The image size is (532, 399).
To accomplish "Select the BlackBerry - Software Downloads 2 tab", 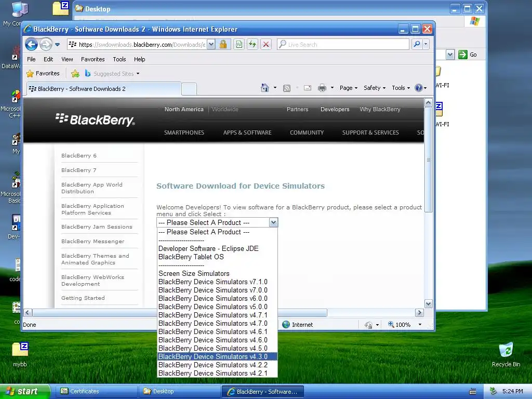I will coord(103,89).
